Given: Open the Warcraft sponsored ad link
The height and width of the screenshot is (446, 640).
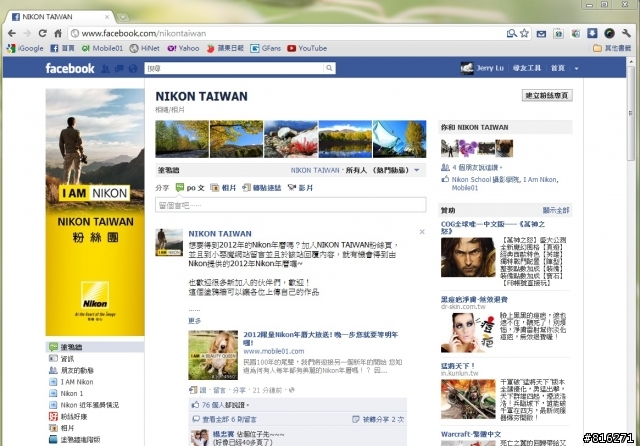Looking at the screenshot, I should (471, 434).
